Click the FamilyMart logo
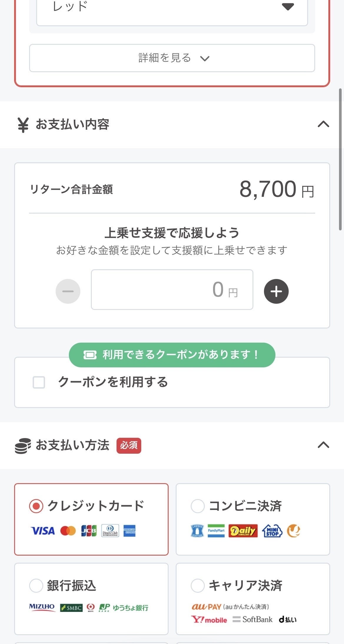This screenshot has height=644, width=344. pyautogui.click(x=216, y=531)
